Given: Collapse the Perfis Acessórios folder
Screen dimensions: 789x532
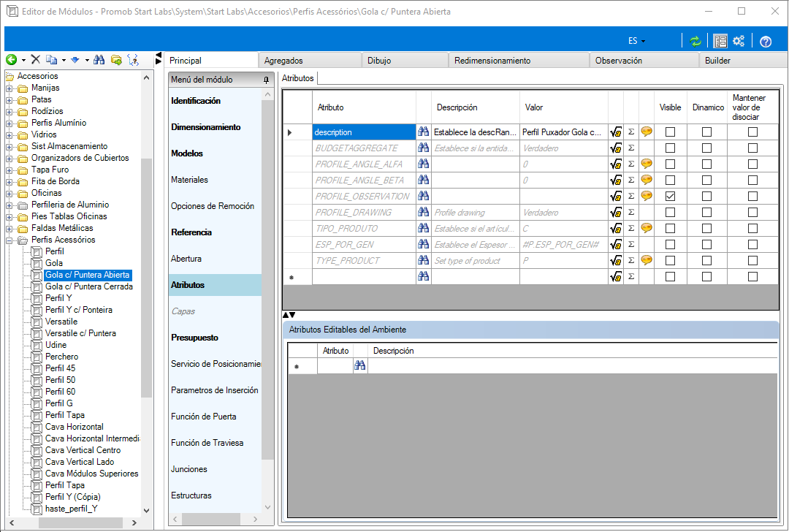Looking at the screenshot, I should (x=9, y=240).
